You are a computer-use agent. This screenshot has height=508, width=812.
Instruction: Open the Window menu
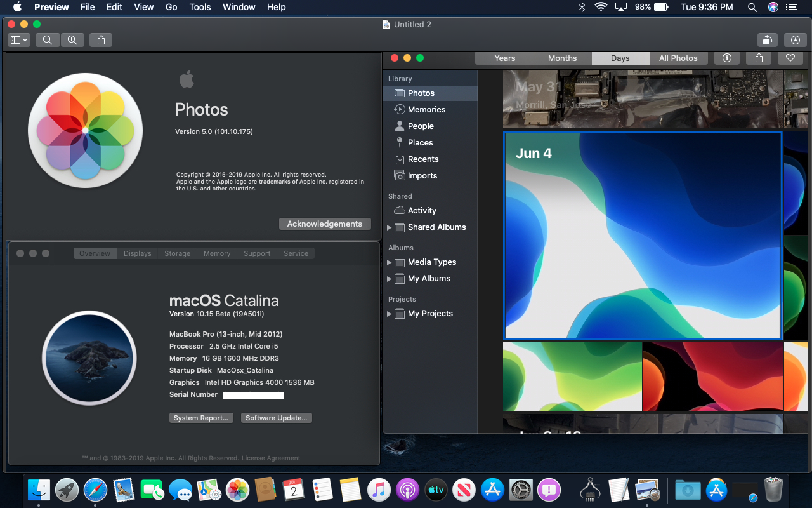(x=239, y=7)
